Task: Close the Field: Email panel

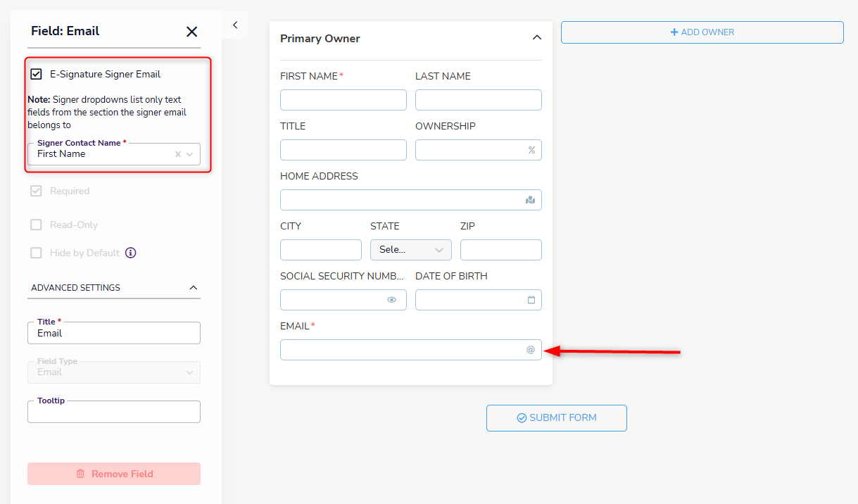Action: point(191,32)
